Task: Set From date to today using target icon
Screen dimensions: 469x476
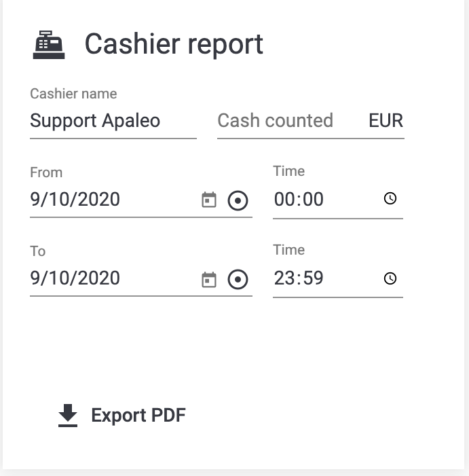Action: (x=238, y=200)
